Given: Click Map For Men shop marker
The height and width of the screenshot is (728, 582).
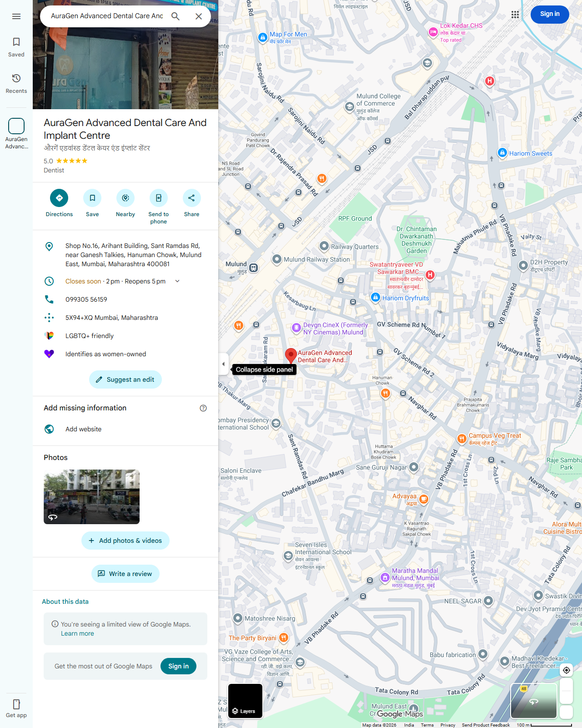Looking at the screenshot, I should (x=262, y=37).
